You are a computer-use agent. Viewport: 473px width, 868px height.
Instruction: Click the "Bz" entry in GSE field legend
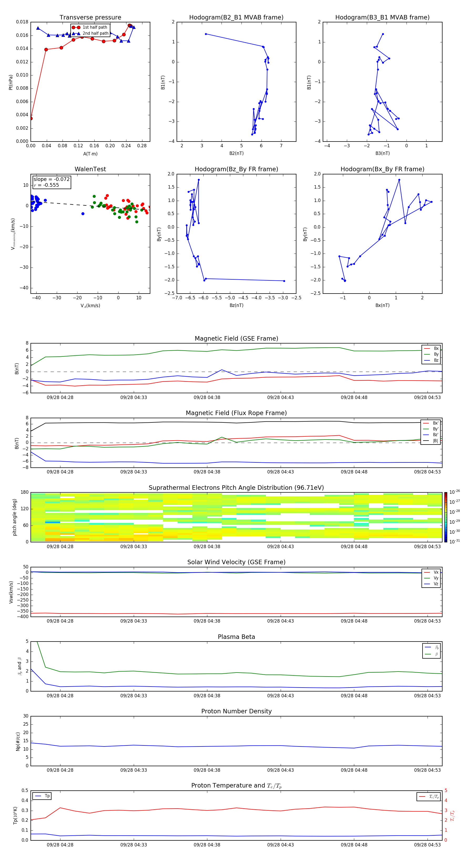[431, 360]
